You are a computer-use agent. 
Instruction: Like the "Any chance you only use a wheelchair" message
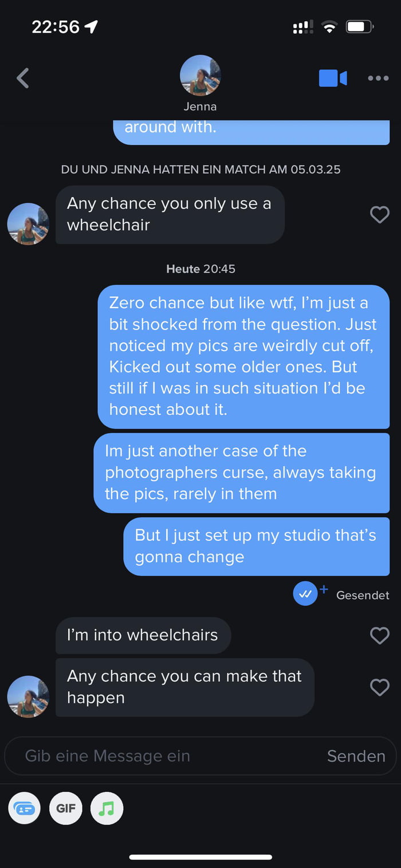[379, 214]
